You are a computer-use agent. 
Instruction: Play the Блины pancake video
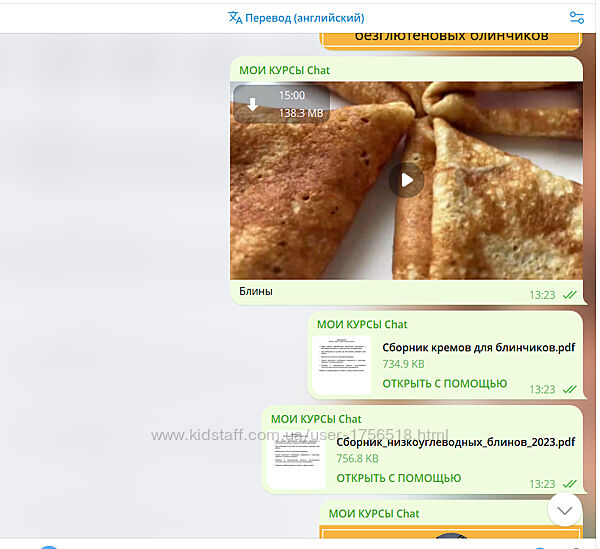(406, 180)
